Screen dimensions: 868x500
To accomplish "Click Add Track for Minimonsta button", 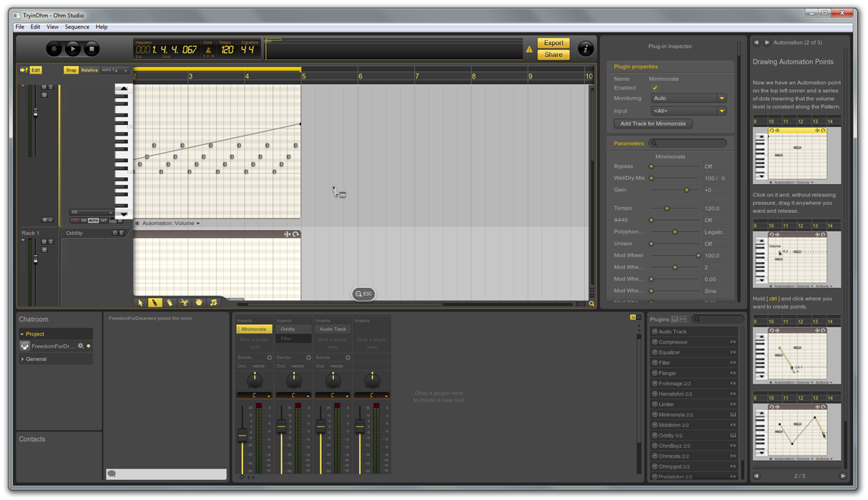I will coord(652,124).
